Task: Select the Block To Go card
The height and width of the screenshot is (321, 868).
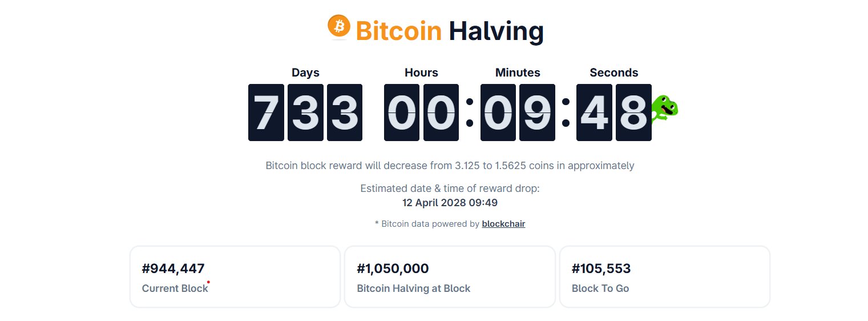Action: pyautogui.click(x=664, y=277)
